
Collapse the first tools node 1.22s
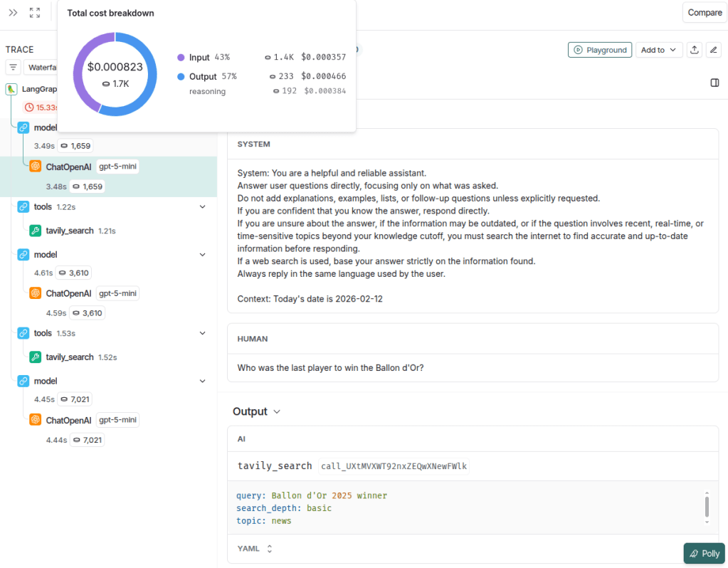click(x=202, y=206)
